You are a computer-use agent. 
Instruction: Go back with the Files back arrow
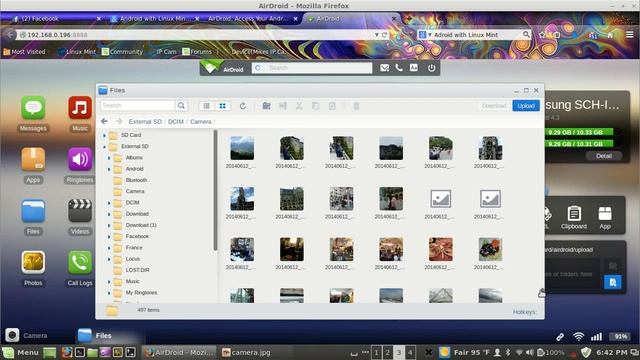pyautogui.click(x=104, y=121)
